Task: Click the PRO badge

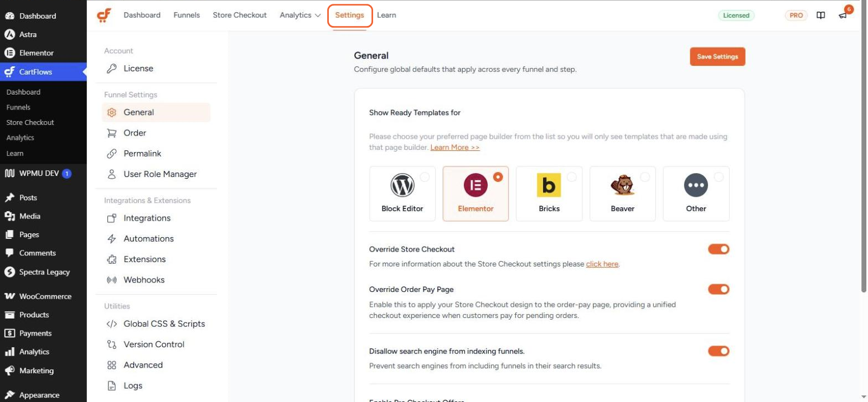Action: [796, 15]
